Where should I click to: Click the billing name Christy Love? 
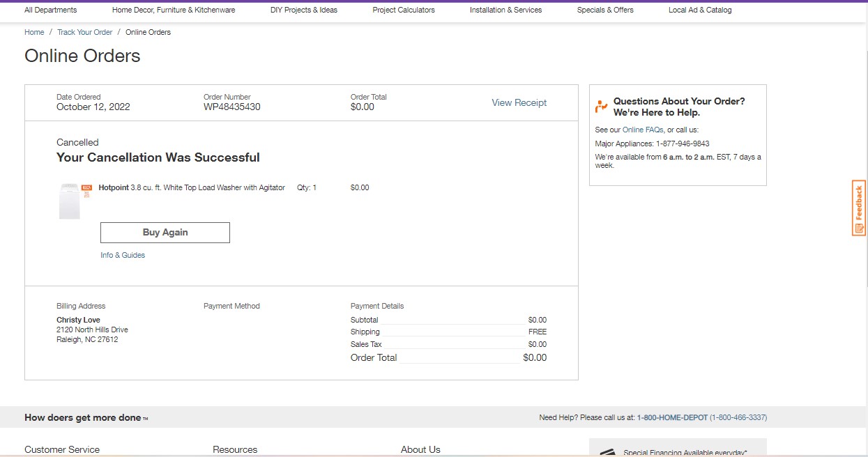[x=78, y=320]
